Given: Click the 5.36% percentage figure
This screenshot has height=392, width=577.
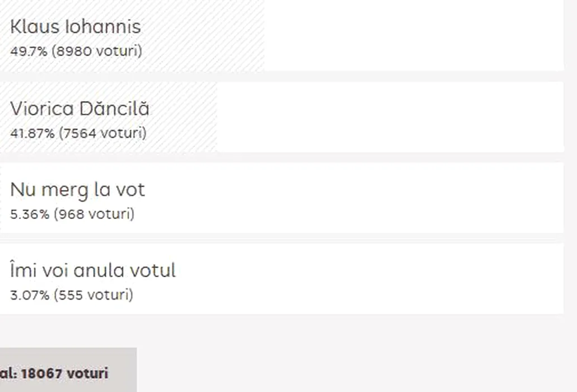Looking at the screenshot, I should pos(30,214).
